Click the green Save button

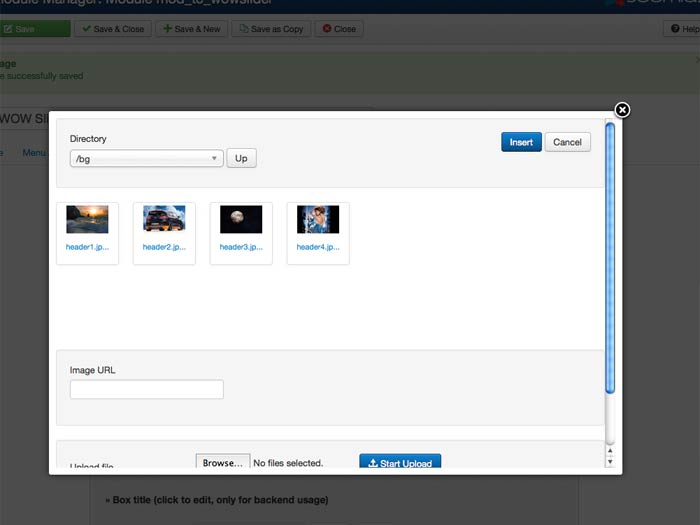(x=33, y=29)
